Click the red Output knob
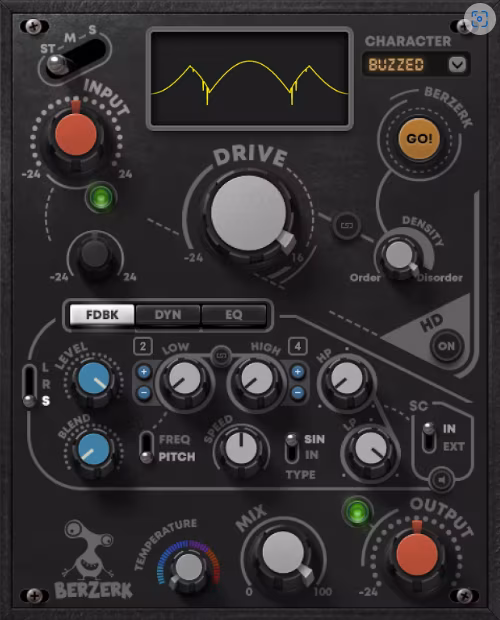500x620 pixels. pyautogui.click(x=417, y=554)
